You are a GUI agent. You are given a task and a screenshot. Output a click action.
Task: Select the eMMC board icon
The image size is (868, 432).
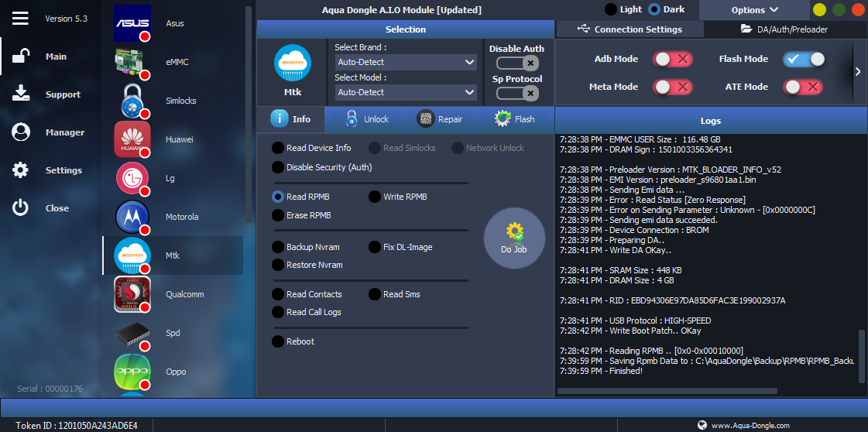pos(132,62)
